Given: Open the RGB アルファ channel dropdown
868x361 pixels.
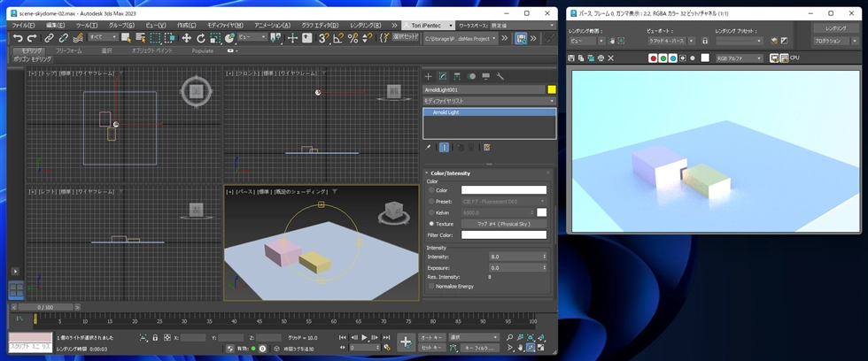Looking at the screenshot, I should click(739, 58).
